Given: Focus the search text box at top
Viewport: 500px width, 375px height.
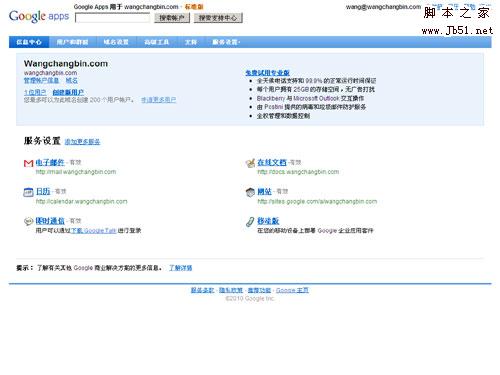Looking at the screenshot, I should [x=113, y=18].
